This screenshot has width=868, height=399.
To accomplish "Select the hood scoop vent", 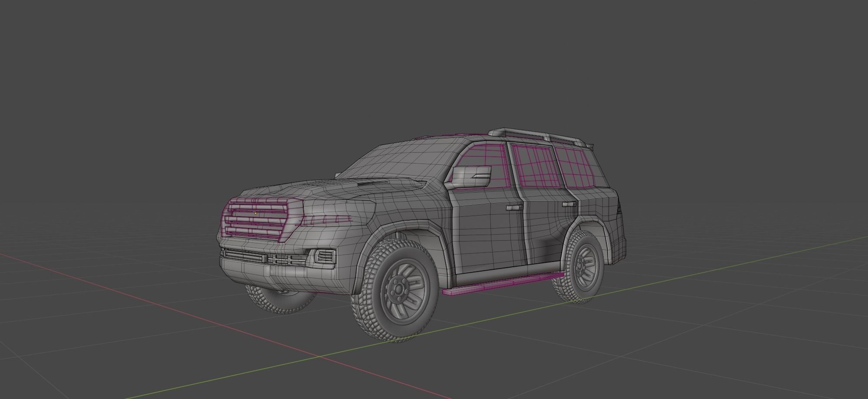I will [x=372, y=184].
